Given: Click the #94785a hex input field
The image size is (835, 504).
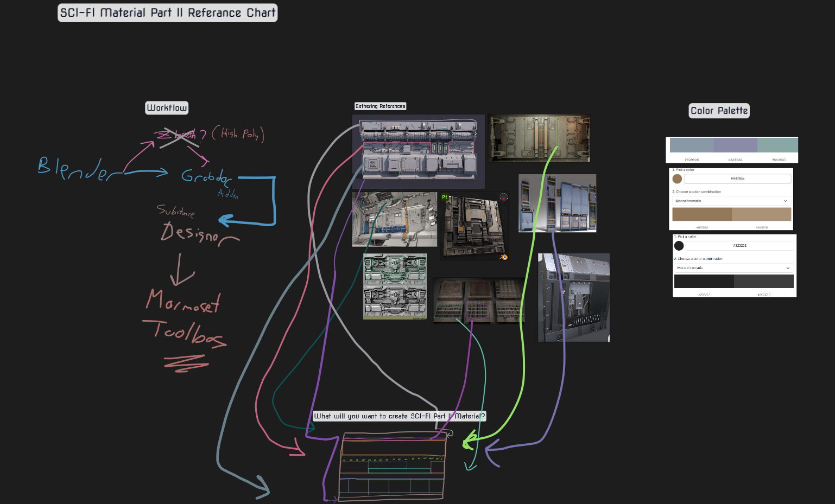Looking at the screenshot, I should pyautogui.click(x=737, y=178).
